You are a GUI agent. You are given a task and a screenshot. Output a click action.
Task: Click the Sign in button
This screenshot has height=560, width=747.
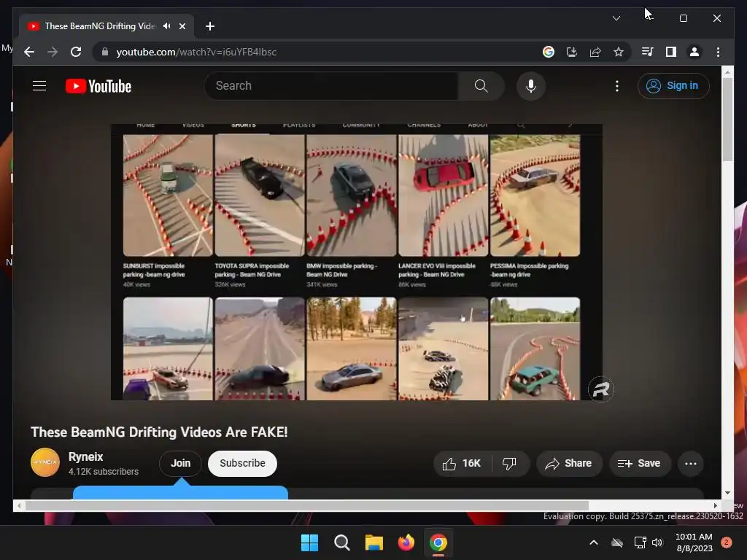673,86
